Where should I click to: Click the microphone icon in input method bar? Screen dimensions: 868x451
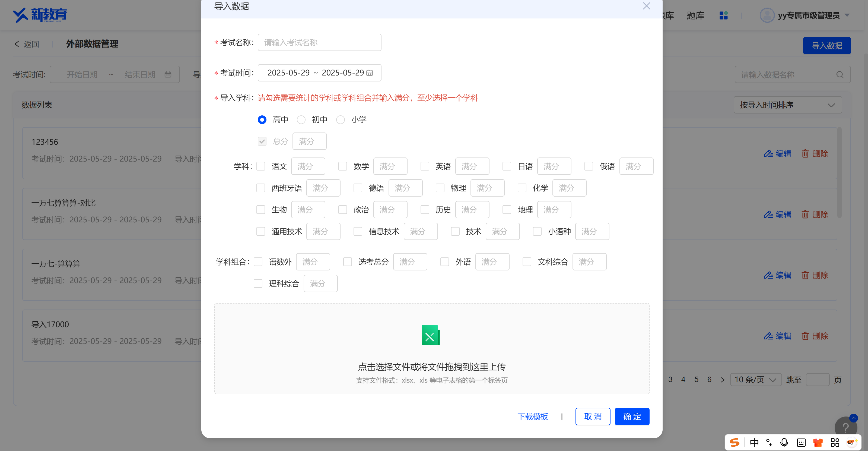pyautogui.click(x=784, y=443)
